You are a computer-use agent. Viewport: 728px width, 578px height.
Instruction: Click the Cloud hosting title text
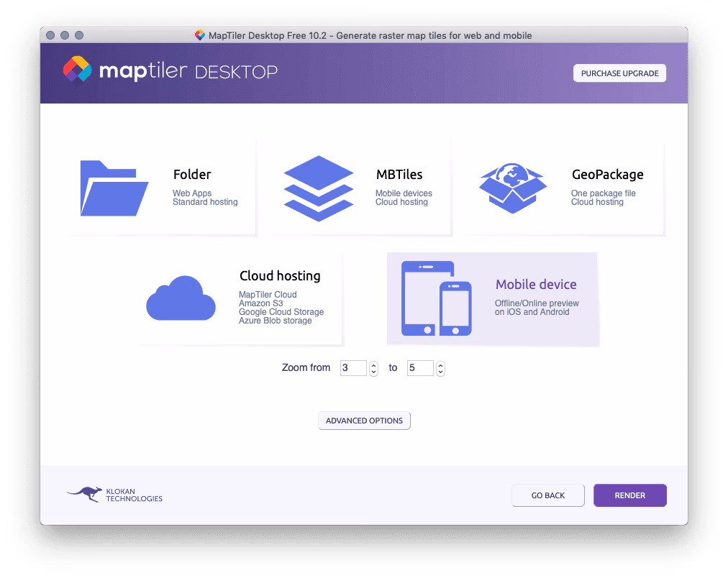pos(280,276)
